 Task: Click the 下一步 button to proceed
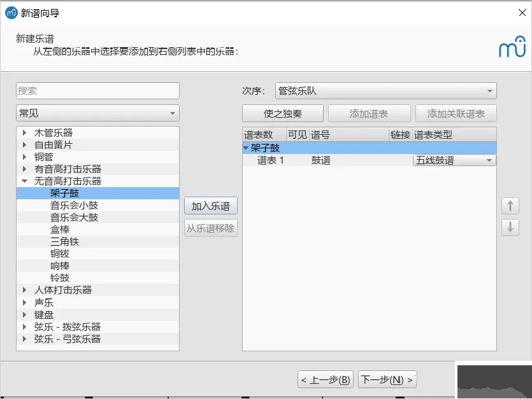coord(387,378)
